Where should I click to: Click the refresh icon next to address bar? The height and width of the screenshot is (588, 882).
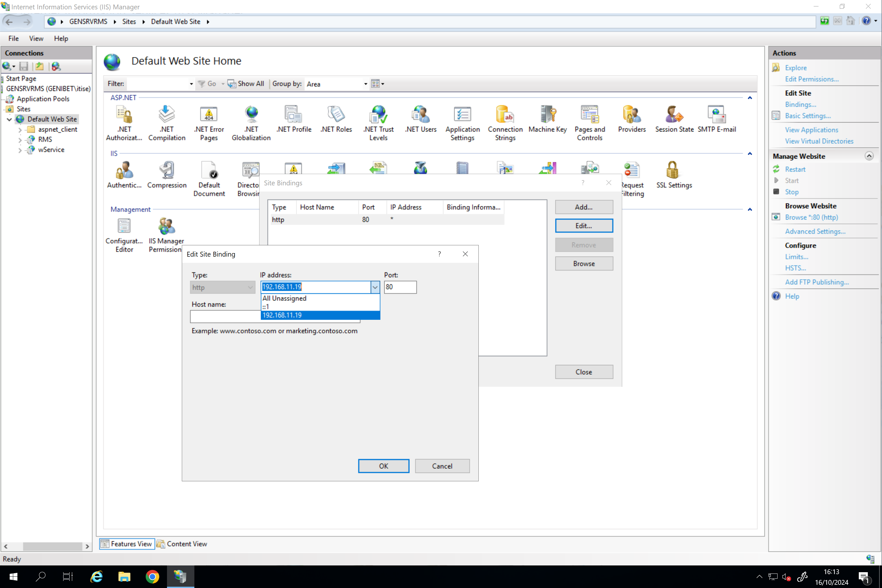824,21
